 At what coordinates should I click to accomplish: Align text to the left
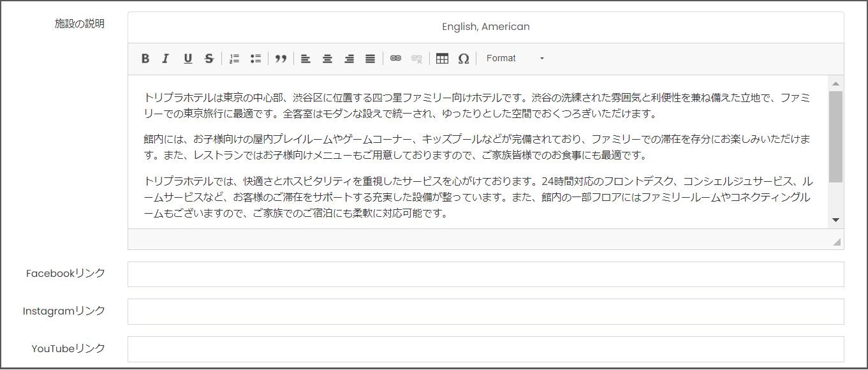(306, 59)
